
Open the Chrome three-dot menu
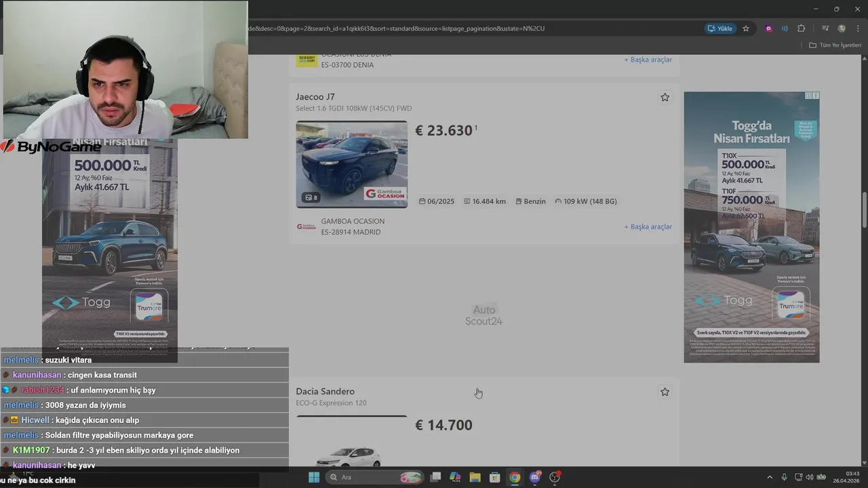coord(858,28)
